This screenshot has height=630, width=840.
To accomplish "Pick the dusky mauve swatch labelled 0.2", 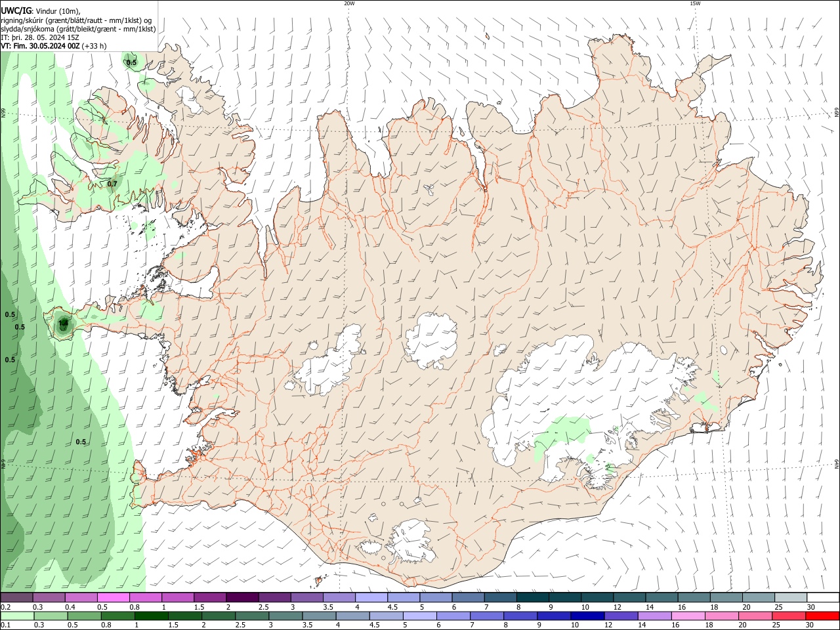I will (x=16, y=597).
